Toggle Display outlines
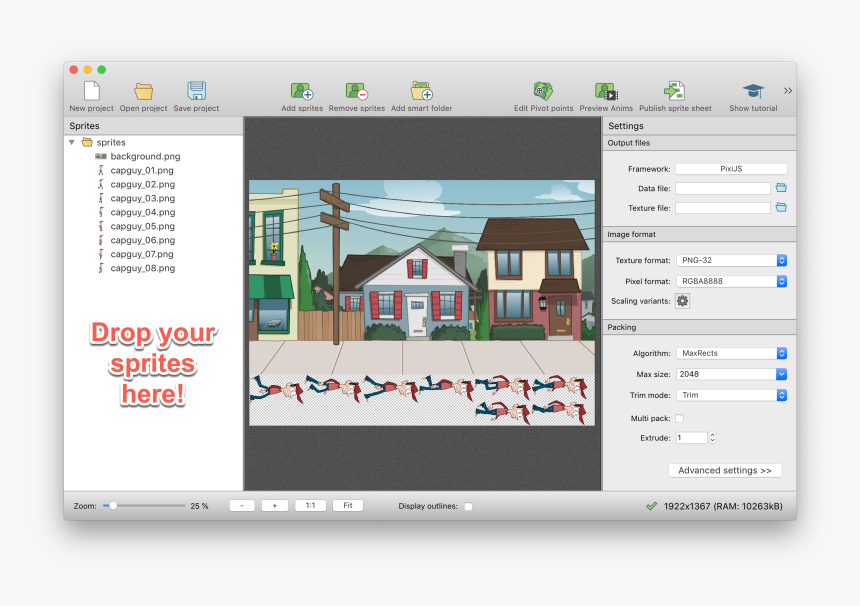860x606 pixels. (x=468, y=506)
